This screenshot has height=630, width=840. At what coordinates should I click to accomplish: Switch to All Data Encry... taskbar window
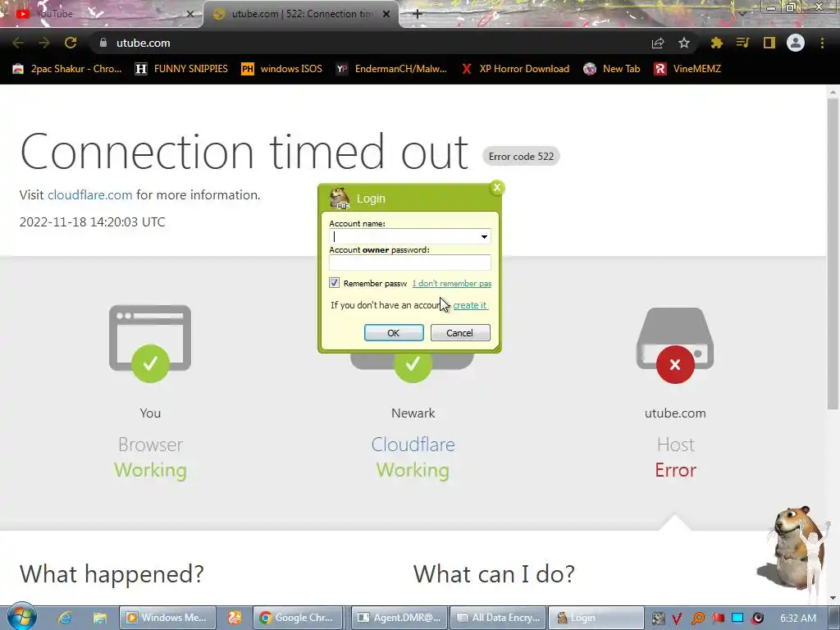(498, 618)
